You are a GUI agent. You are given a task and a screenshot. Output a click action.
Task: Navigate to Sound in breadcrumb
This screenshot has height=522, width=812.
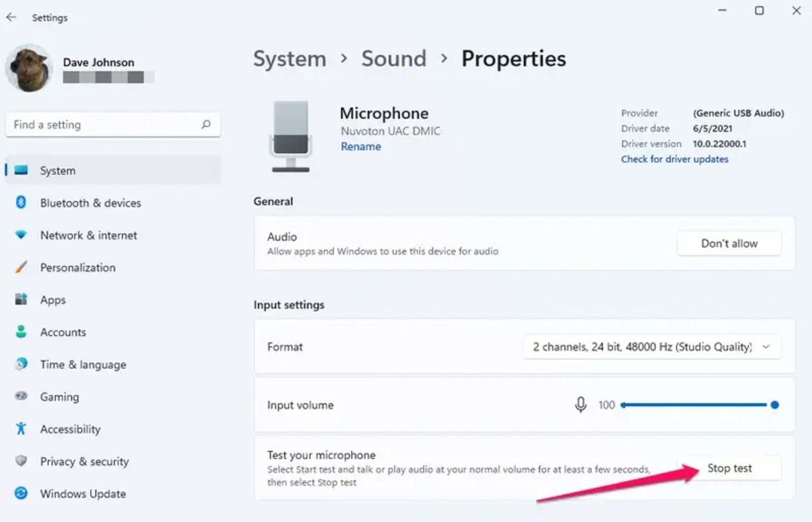point(393,58)
